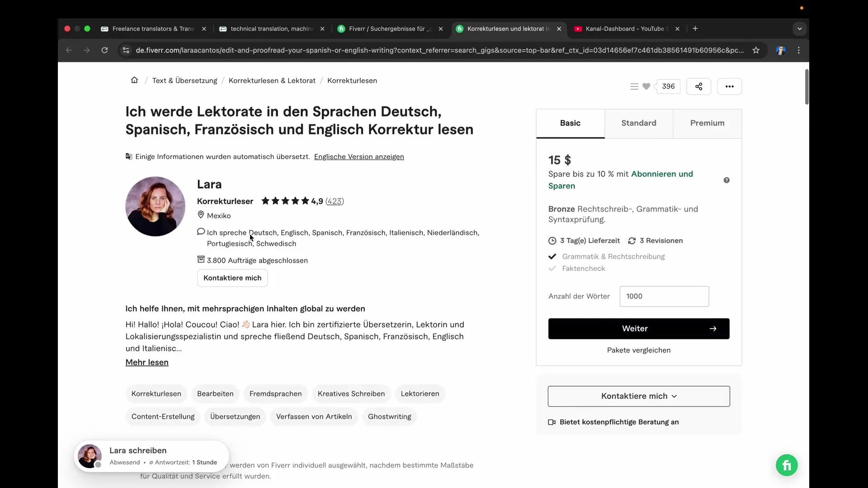Click the Anzahl der Wörter input field
This screenshot has height=488, width=868.
click(664, 296)
